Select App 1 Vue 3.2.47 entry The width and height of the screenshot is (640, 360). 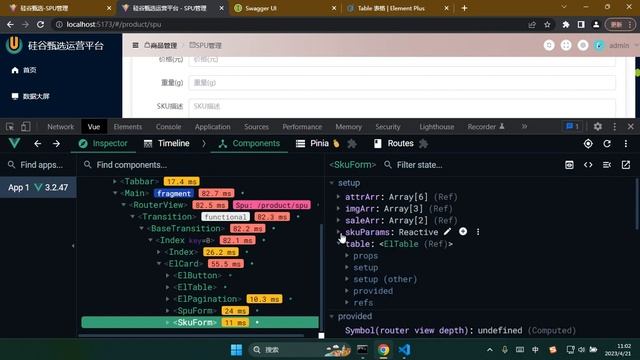point(38,187)
